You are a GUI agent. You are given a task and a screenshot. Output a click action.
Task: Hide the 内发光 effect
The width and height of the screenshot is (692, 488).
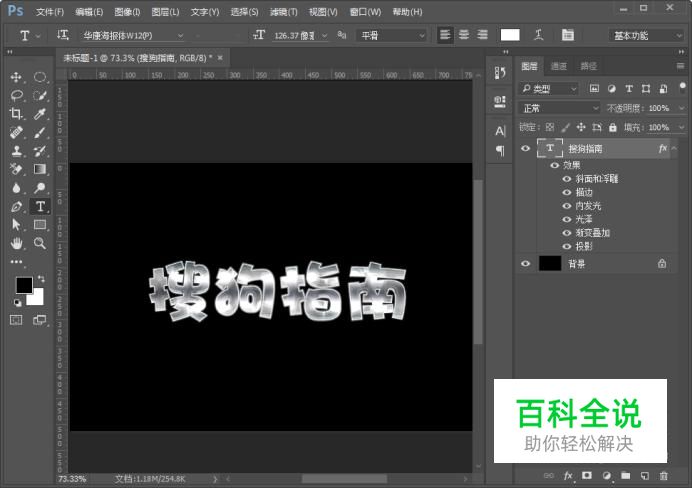(x=567, y=206)
